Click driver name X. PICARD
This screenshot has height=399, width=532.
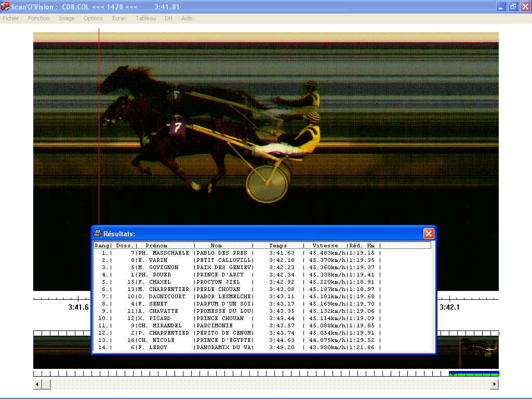click(154, 318)
